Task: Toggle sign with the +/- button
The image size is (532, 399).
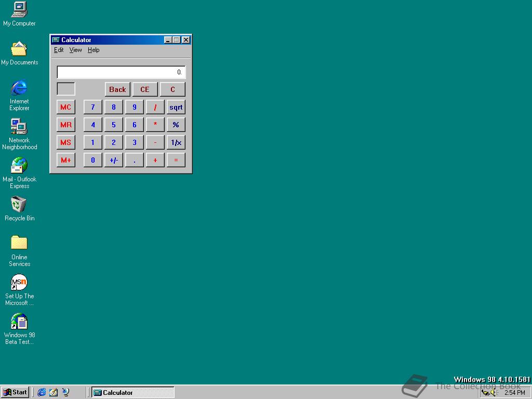Action: (114, 160)
